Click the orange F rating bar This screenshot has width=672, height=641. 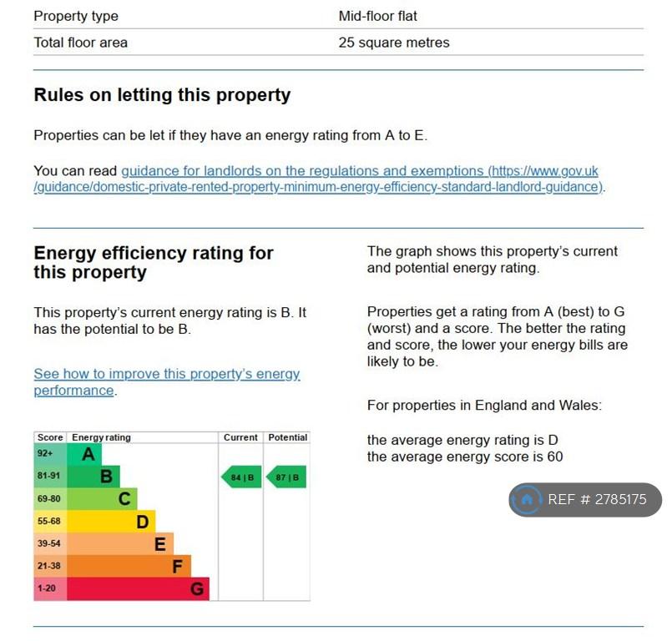[129, 566]
